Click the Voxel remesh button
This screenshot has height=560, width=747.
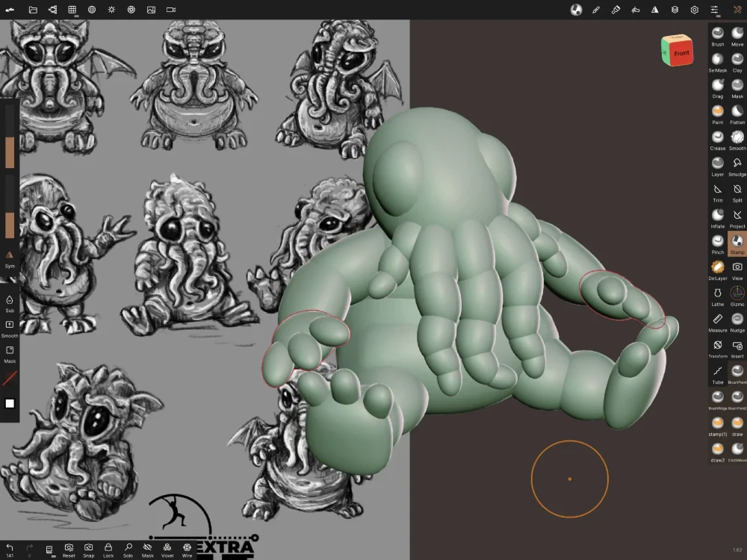[x=167, y=550]
